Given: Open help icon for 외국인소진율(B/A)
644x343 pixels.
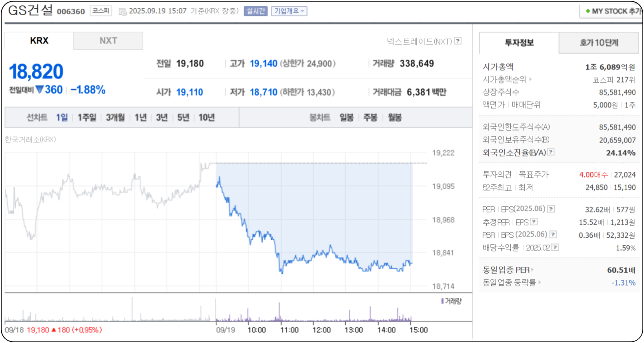Looking at the screenshot, I should tap(551, 152).
